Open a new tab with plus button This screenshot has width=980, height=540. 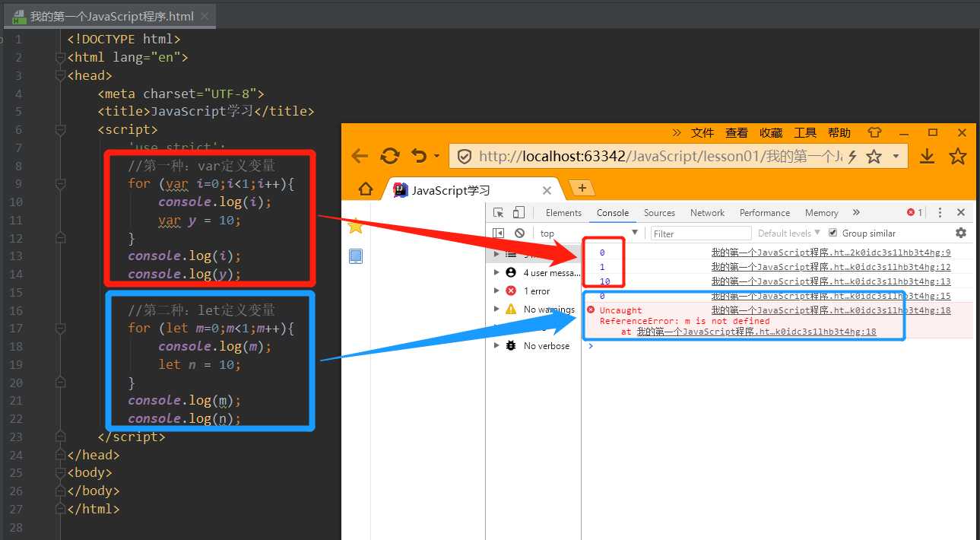582,188
